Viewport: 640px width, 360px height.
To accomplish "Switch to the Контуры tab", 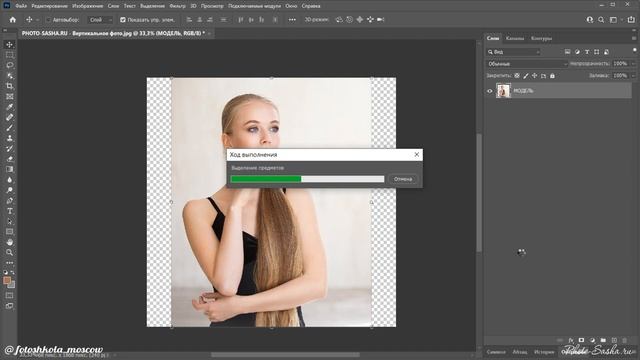I will [542, 38].
